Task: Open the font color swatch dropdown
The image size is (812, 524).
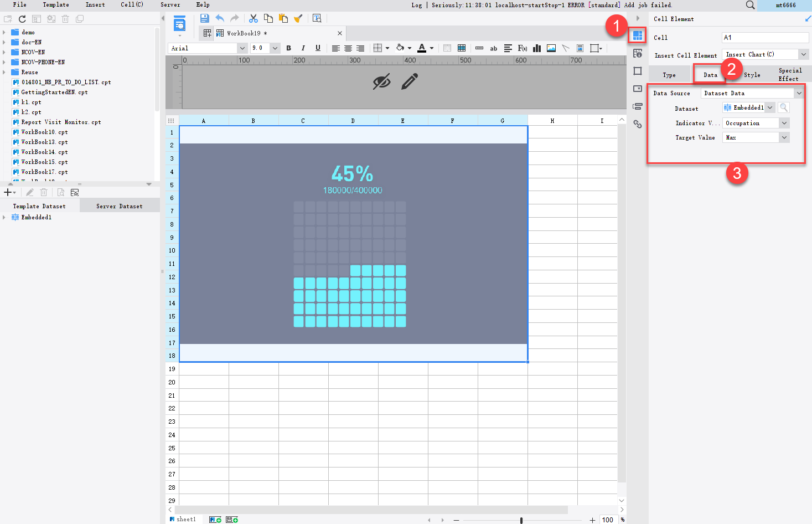Action: pos(431,48)
